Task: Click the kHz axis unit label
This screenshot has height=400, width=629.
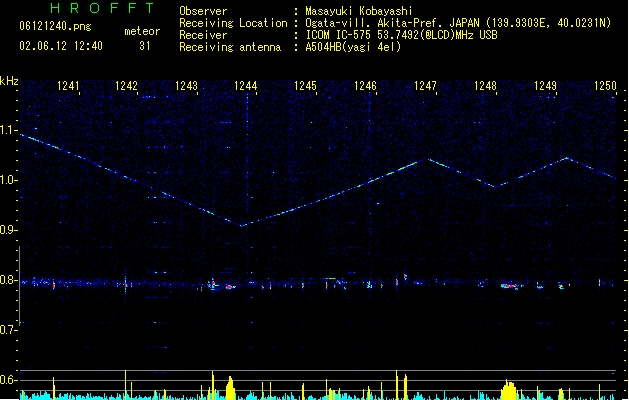Action: pyautogui.click(x=9, y=81)
